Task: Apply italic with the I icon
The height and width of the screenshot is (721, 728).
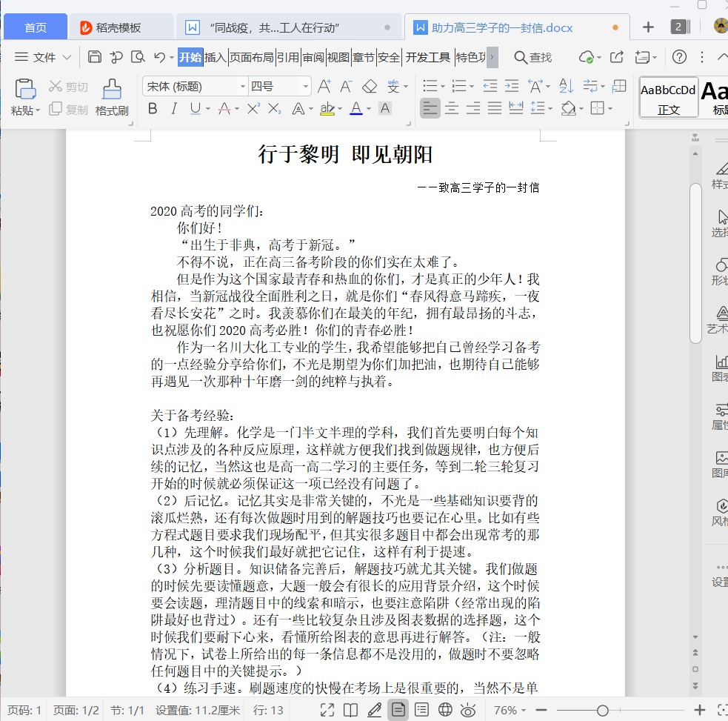Action: pos(174,109)
